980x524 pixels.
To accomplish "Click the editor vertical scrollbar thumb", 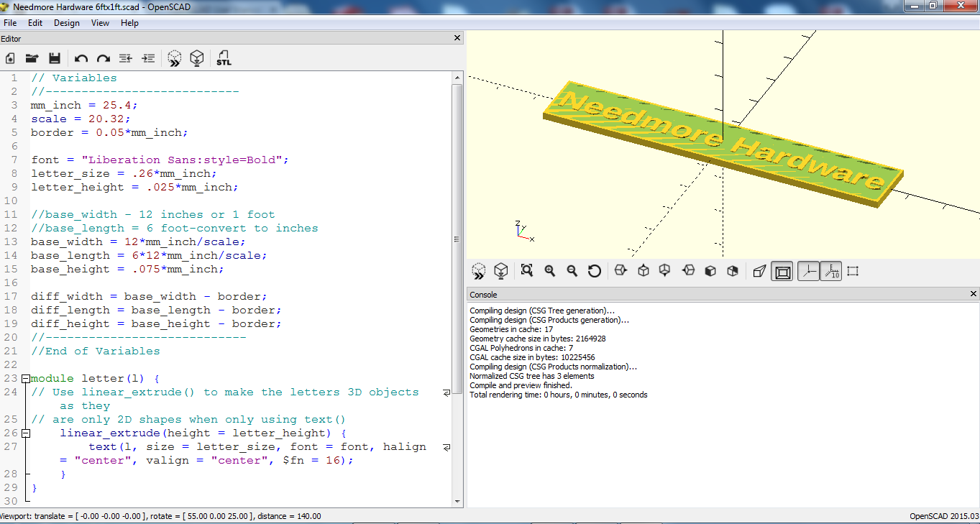I will 457,239.
